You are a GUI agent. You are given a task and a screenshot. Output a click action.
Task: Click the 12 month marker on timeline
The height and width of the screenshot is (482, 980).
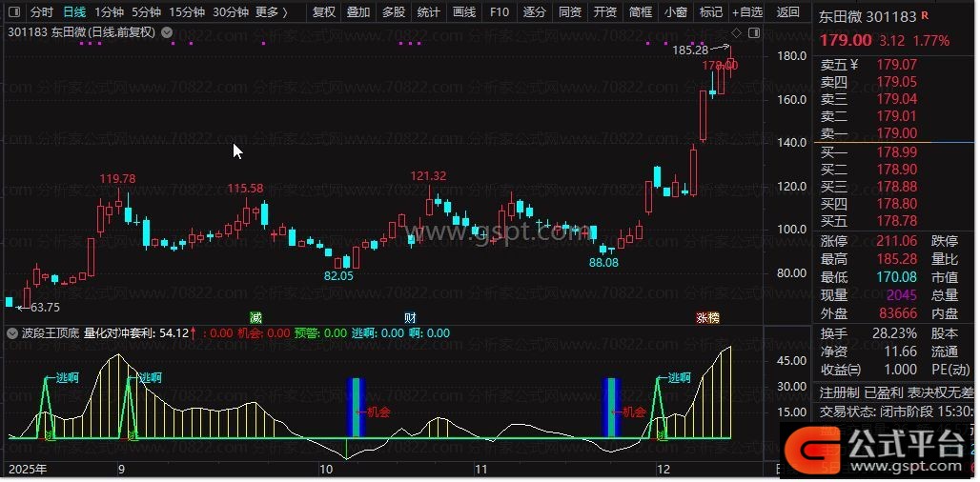coord(662,470)
